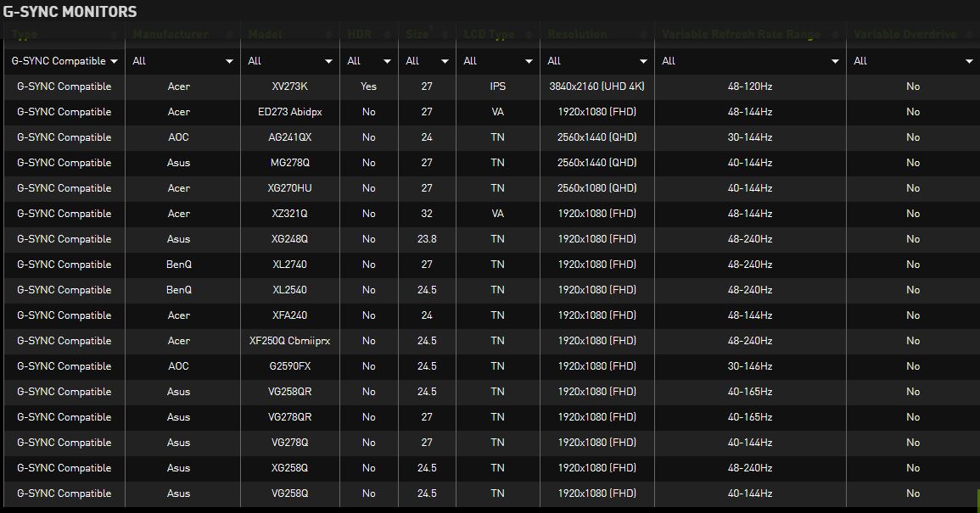This screenshot has height=513, width=980.
Task: Open the Variable Overdrive filter dropdown
Action: pos(913,61)
